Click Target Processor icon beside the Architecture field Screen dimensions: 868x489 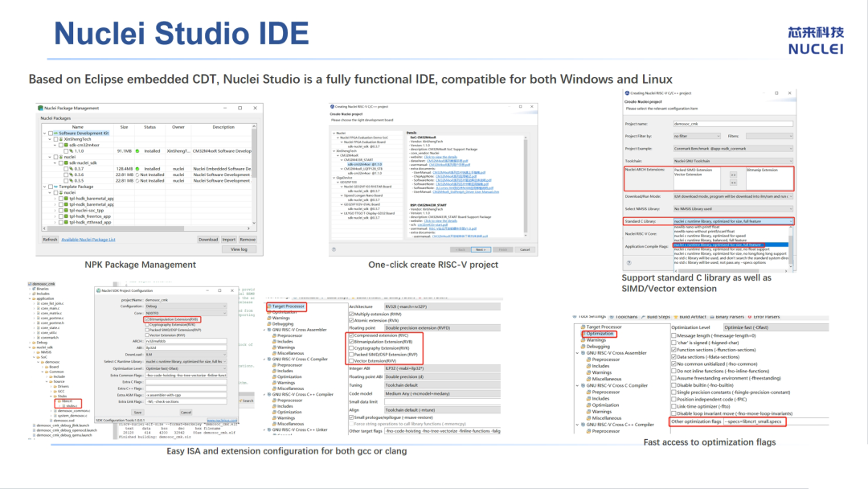coord(269,306)
